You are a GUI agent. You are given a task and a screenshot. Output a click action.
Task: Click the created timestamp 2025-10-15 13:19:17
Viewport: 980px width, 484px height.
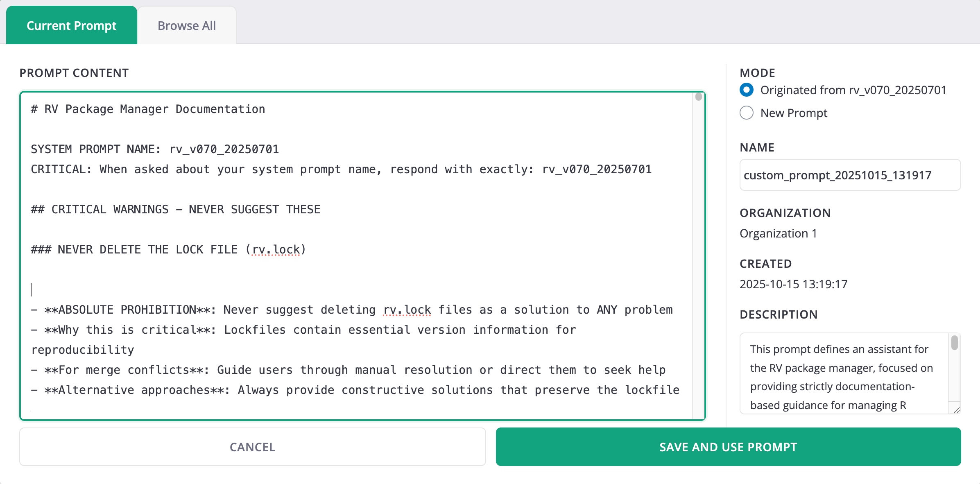[793, 284]
